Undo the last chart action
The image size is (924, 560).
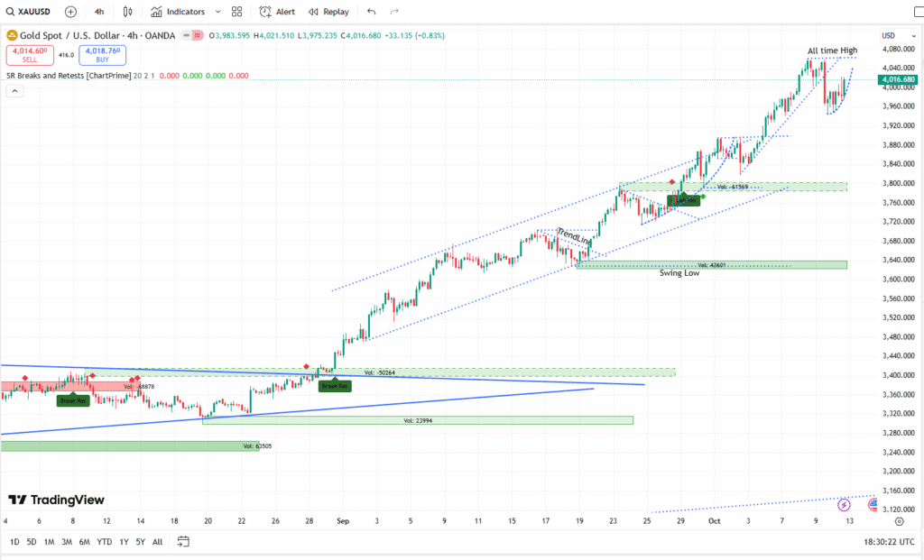pyautogui.click(x=370, y=11)
